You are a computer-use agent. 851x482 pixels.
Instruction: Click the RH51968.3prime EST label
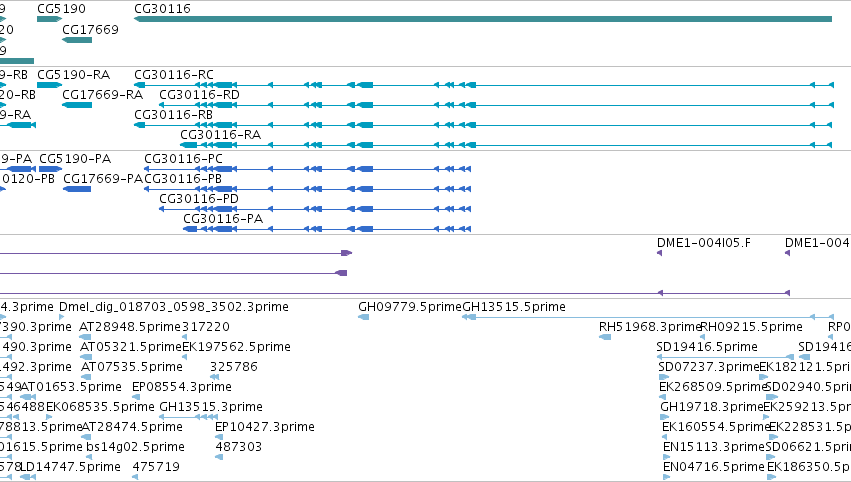click(x=650, y=327)
